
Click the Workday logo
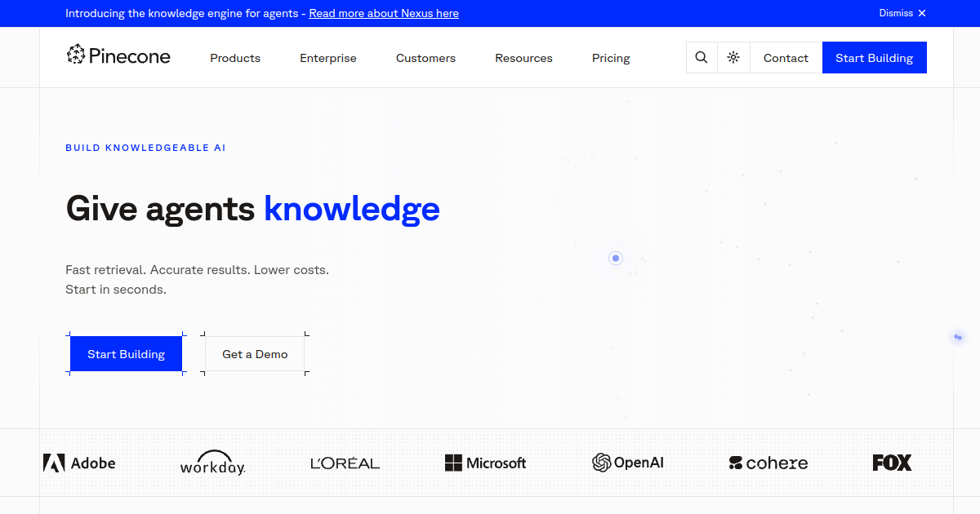[x=212, y=463]
